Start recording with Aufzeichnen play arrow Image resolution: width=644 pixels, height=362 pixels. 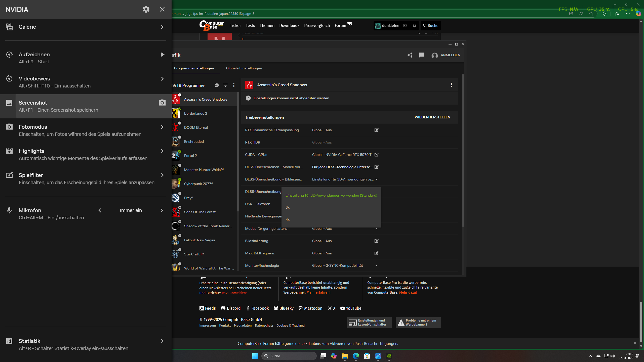[162, 55]
